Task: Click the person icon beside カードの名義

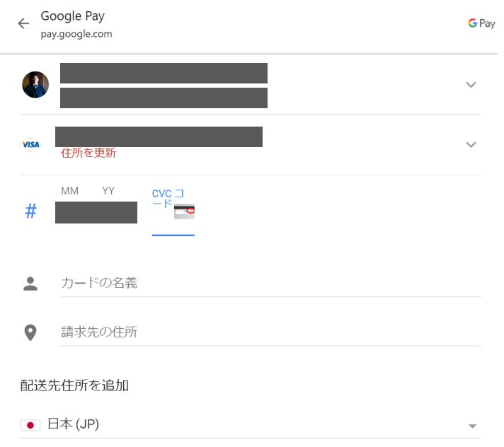Action: point(30,284)
